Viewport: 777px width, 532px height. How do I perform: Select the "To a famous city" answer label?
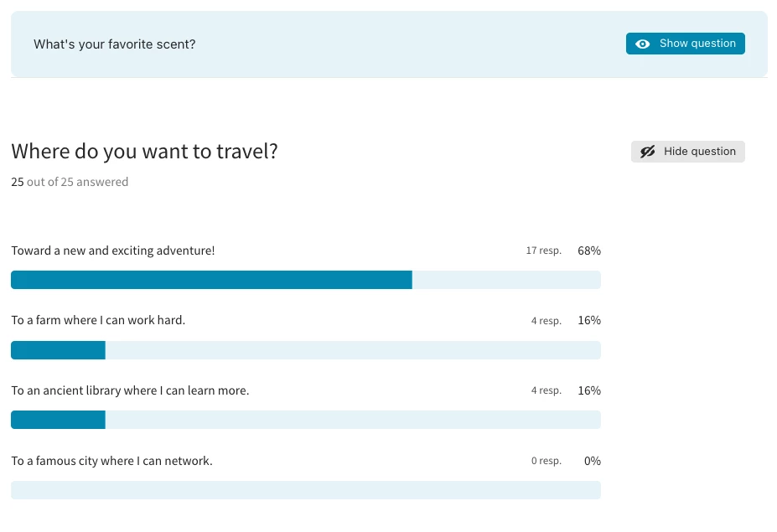(111, 461)
